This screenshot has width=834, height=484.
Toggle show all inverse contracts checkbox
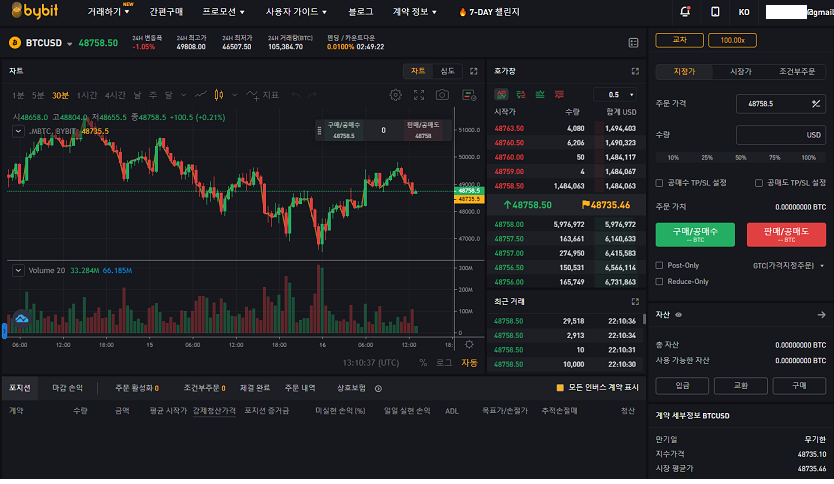tap(560, 388)
